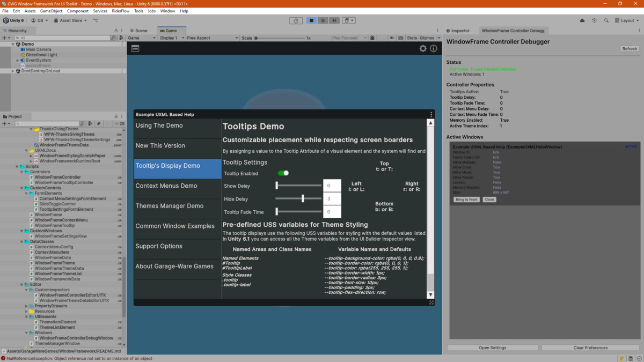Expand the DontDestroyOnLoad hierarchy item
This screenshot has width=644, height=362.
click(13, 71)
